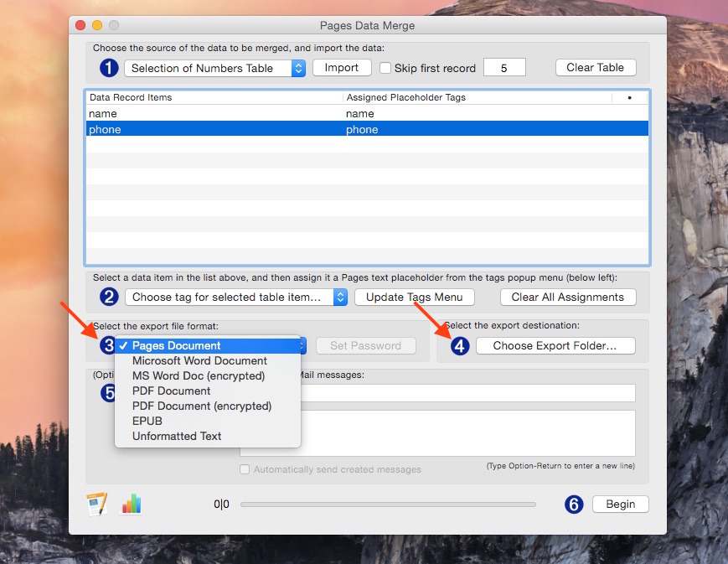
Task: Choose Unformatted Text export format
Action: pos(208,436)
